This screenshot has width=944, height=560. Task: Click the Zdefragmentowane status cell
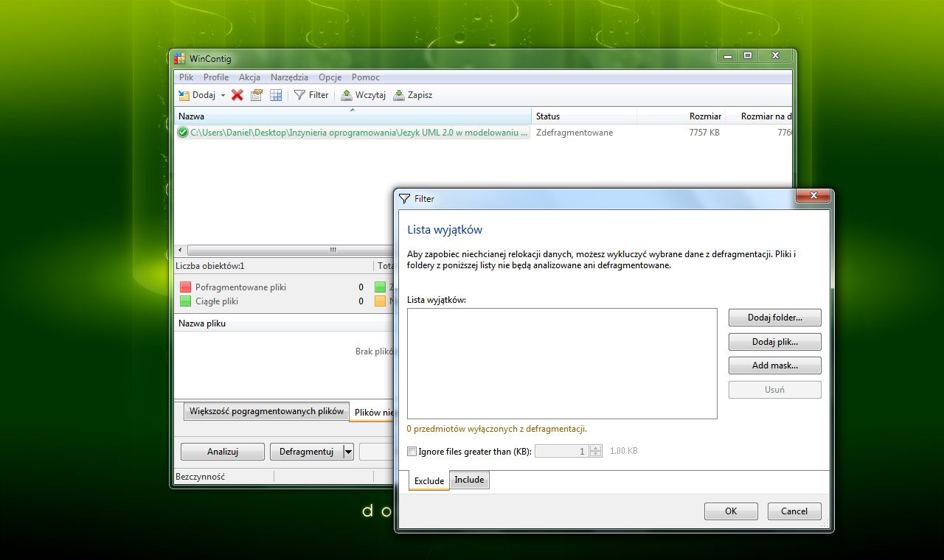575,133
